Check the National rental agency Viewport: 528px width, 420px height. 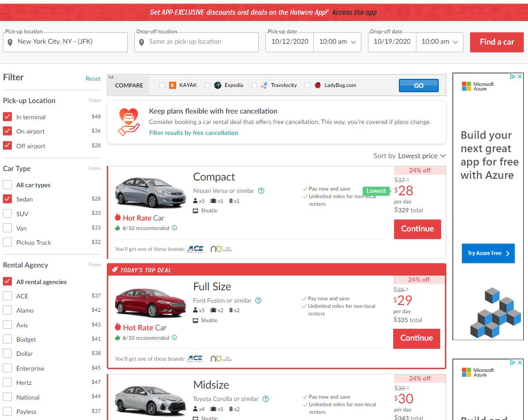point(8,397)
